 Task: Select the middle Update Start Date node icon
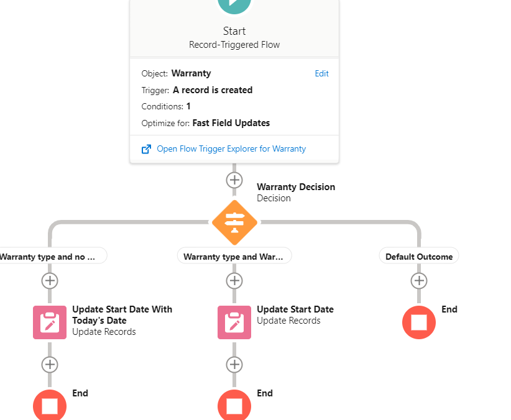pos(234,322)
